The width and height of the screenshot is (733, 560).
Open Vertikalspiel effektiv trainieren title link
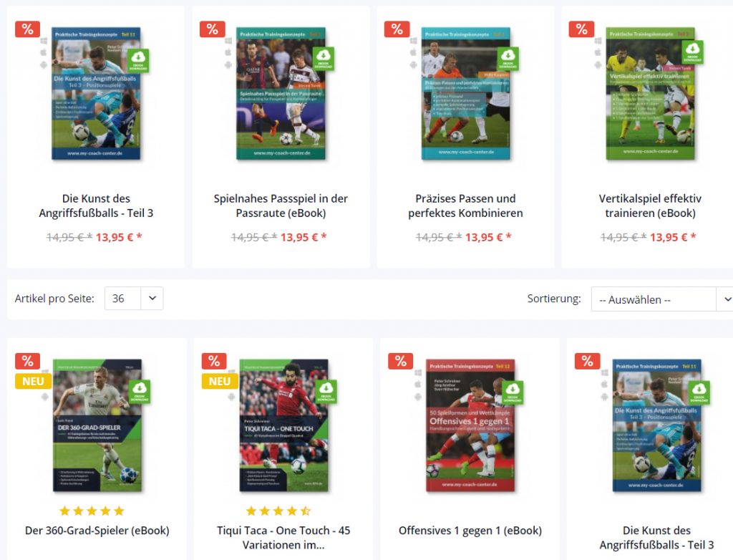click(650, 206)
